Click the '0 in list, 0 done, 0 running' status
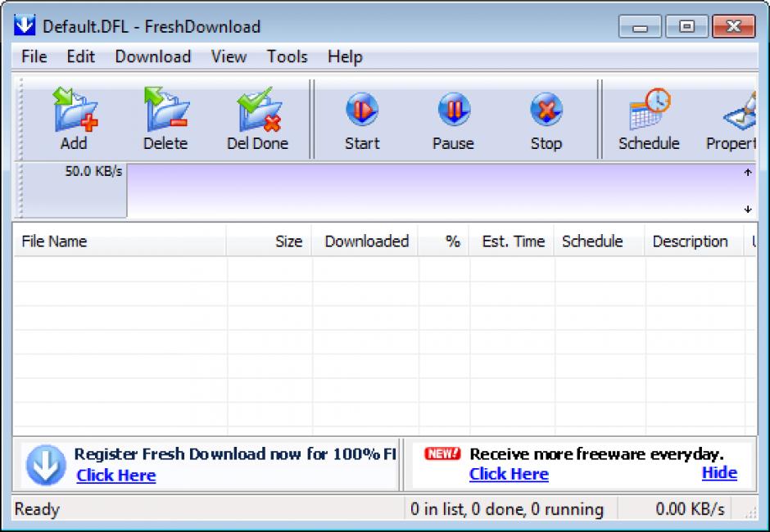 (x=507, y=509)
